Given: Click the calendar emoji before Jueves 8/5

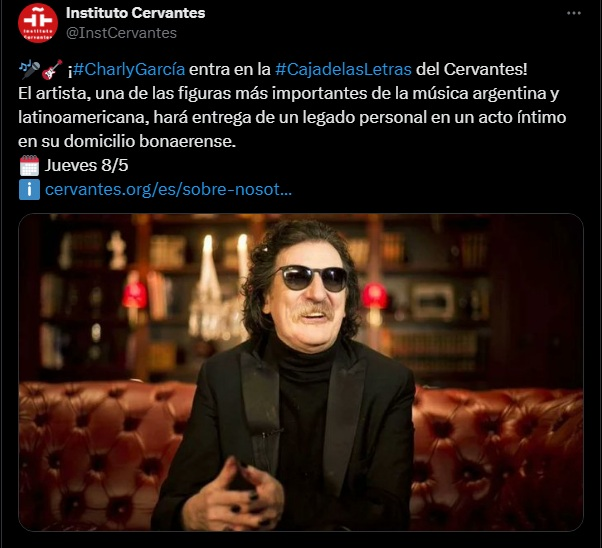Looking at the screenshot, I should click(x=29, y=166).
